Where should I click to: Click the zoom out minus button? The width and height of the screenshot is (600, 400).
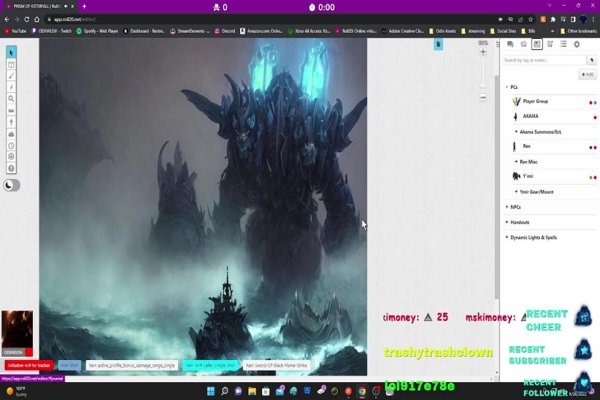[x=483, y=97]
